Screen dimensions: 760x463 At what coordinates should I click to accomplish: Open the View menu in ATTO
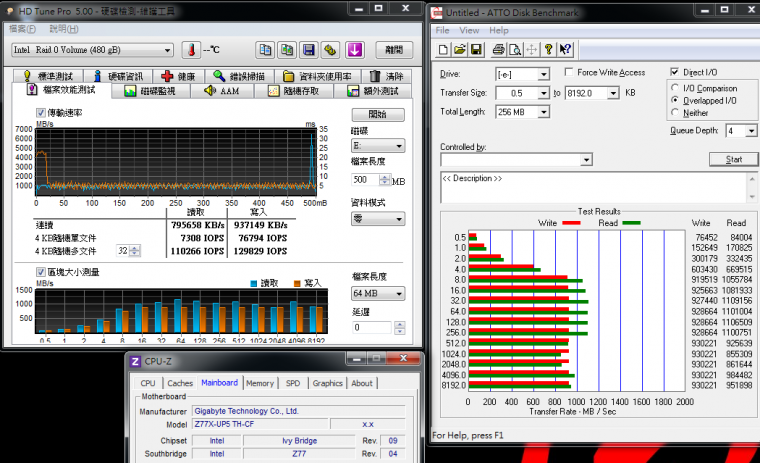pos(470,30)
